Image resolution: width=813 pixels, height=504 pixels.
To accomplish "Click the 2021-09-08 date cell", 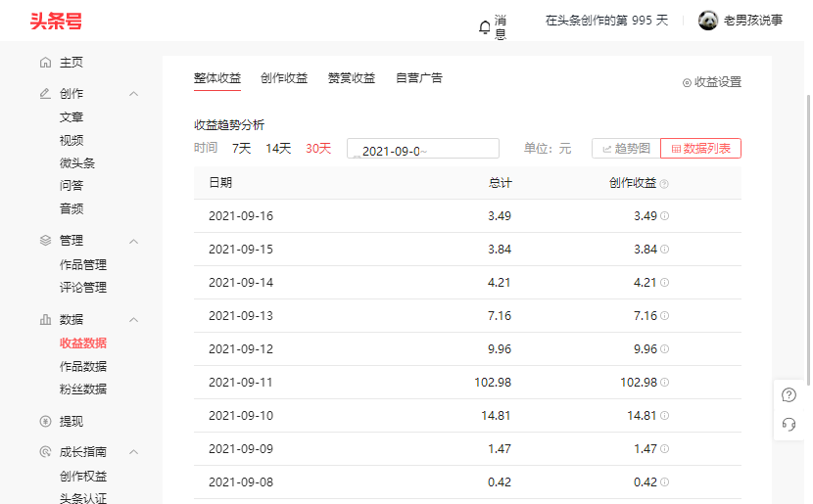I will pos(241,481).
